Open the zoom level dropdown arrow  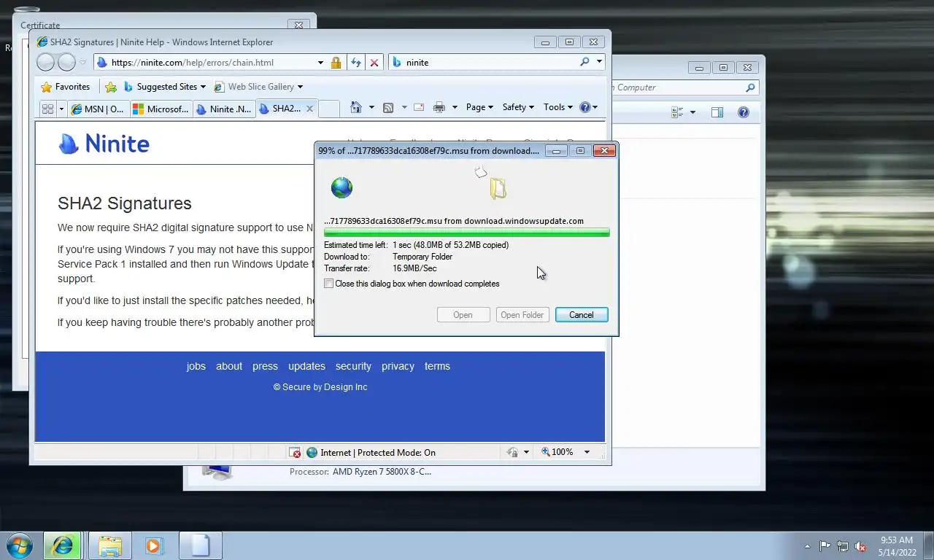pyautogui.click(x=587, y=452)
